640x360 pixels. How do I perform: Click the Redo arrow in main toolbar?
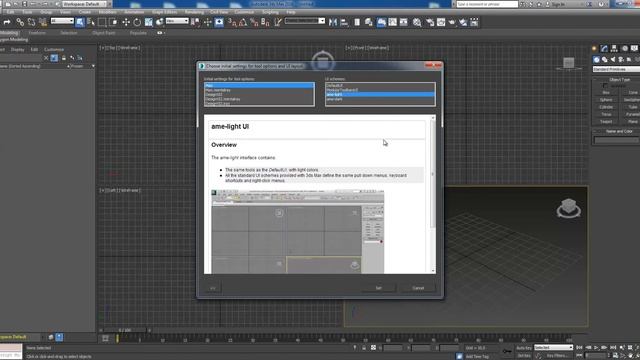7,22
